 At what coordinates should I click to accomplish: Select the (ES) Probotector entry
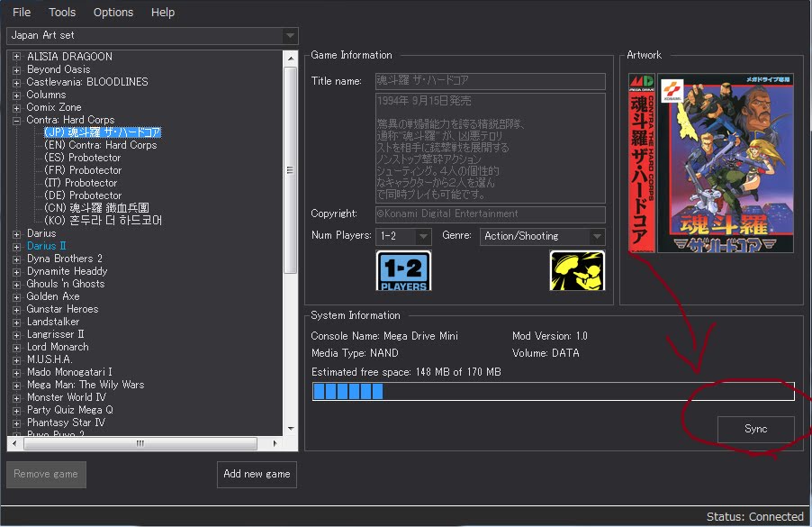point(82,158)
